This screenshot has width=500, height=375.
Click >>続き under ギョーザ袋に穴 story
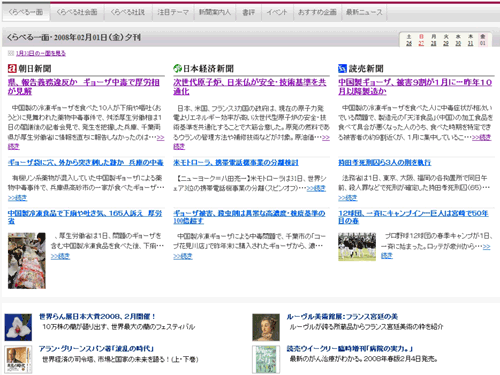click(x=17, y=198)
